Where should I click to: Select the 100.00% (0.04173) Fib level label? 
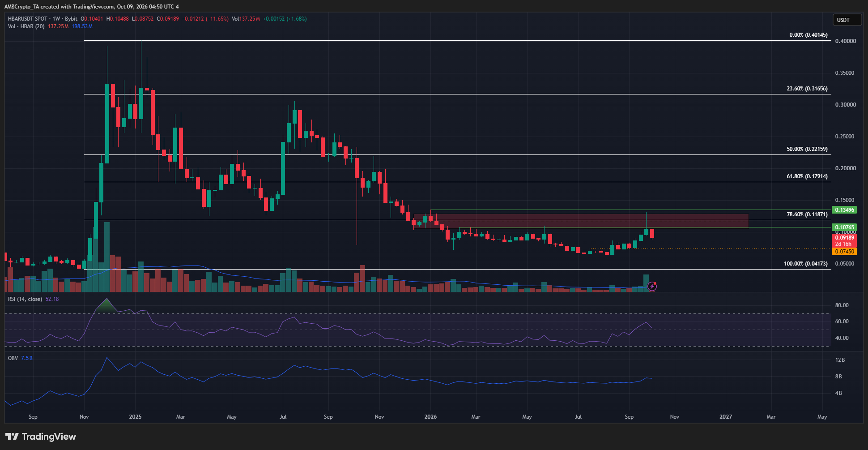[806, 264]
